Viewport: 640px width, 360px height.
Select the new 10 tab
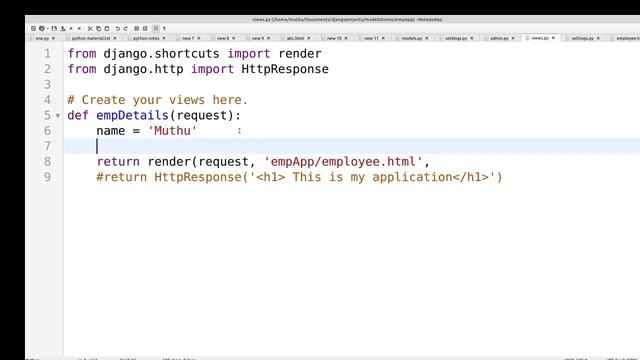click(334, 38)
